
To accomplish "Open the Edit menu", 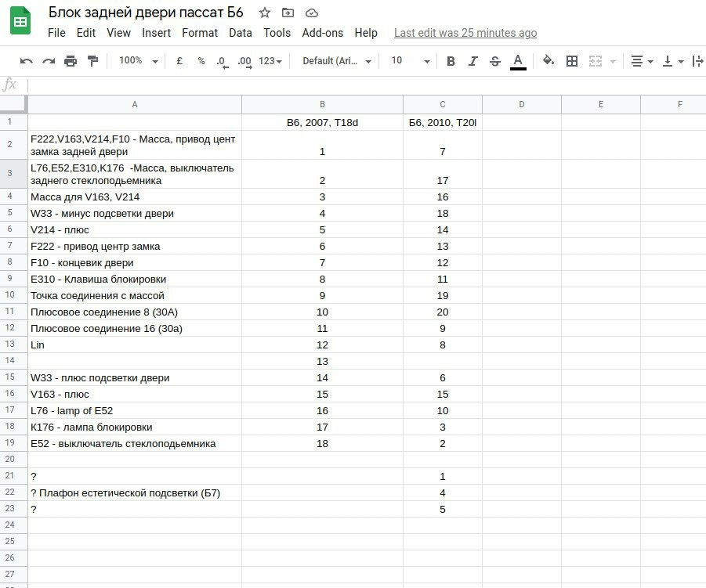I will tap(86, 33).
